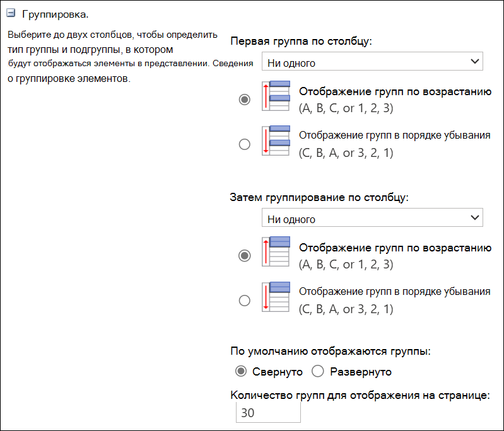This screenshot has height=431, width=504.
Task: Click label По умолчанию отображаются группы
Action: (331, 352)
